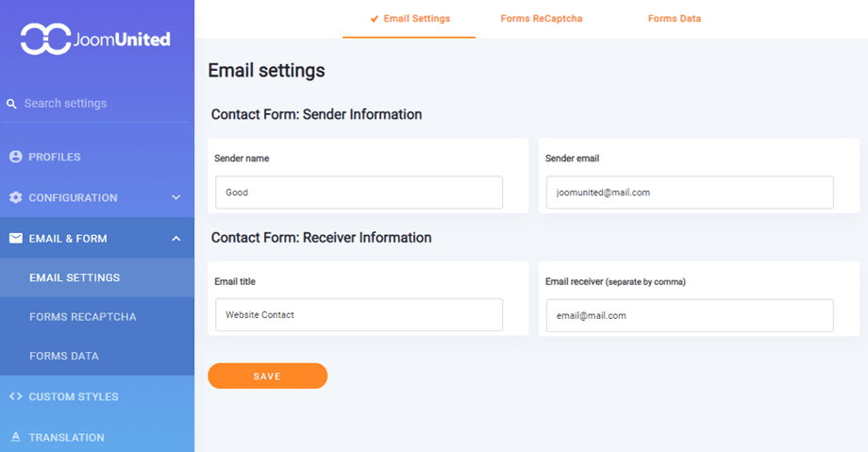Switch to the Forms Data tab

(675, 19)
